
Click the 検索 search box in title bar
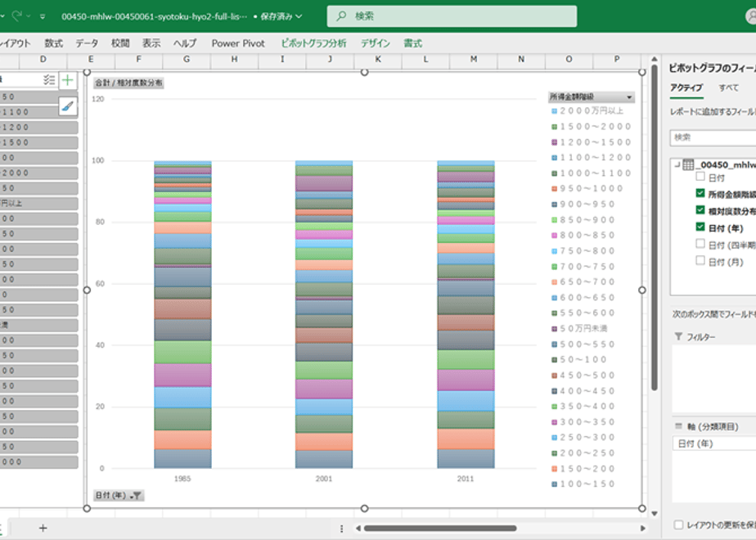pos(452,16)
